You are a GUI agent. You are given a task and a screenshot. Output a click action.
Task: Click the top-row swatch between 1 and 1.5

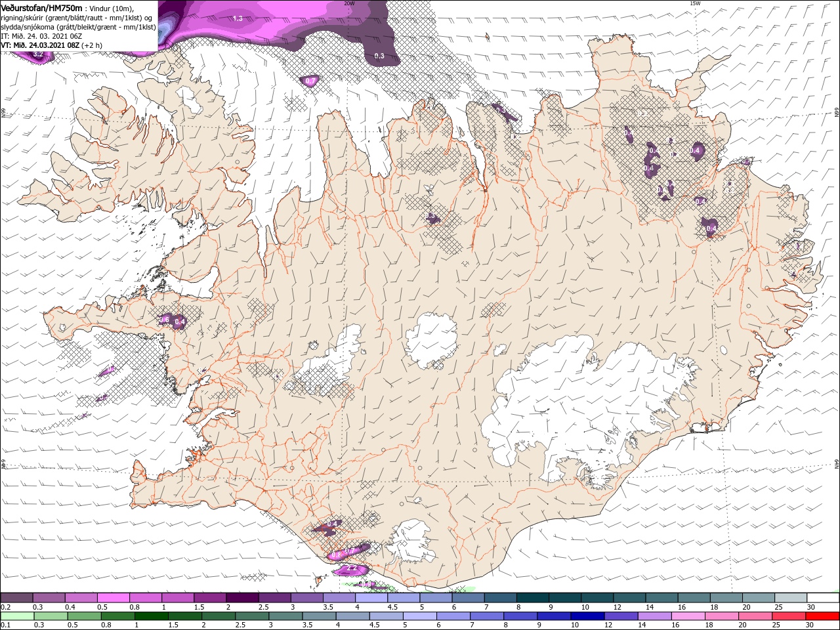[178, 598]
